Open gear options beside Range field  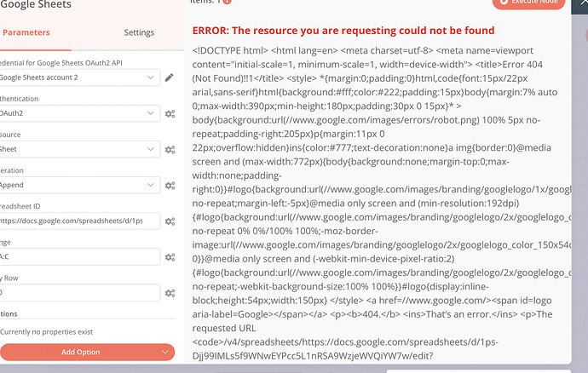[x=170, y=257]
